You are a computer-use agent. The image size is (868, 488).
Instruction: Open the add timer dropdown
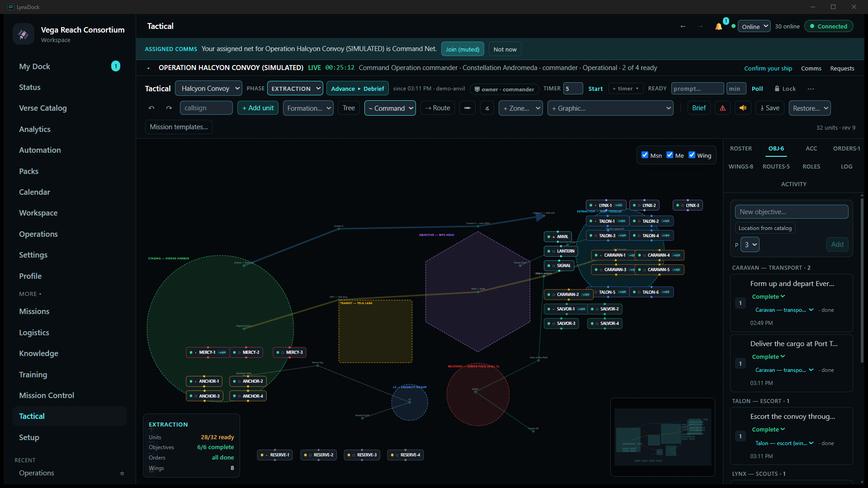coord(626,89)
